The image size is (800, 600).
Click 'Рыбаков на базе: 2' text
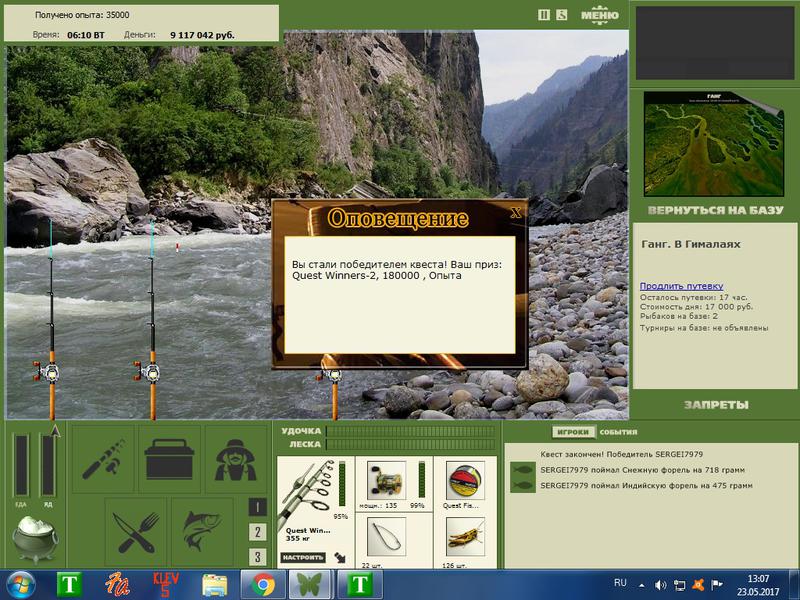679,316
